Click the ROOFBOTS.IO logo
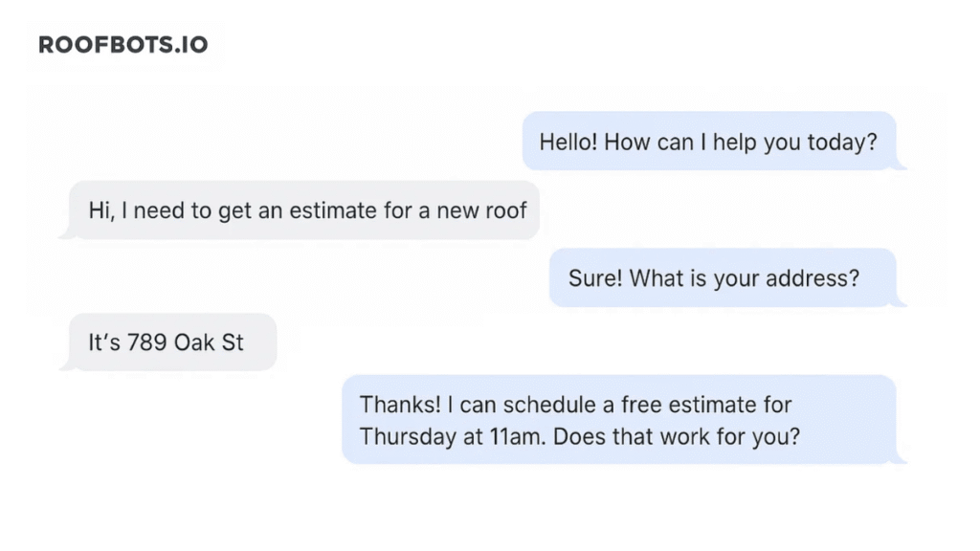 pyautogui.click(x=122, y=45)
